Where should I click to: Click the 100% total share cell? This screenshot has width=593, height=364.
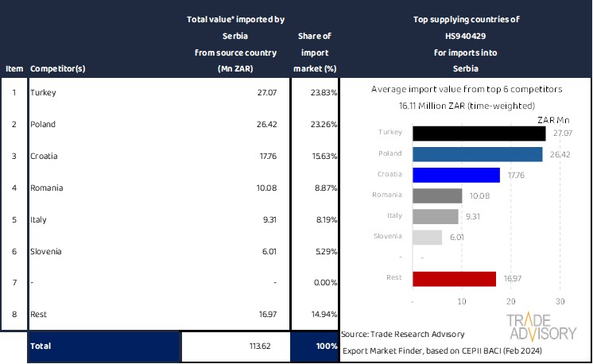(x=315, y=347)
